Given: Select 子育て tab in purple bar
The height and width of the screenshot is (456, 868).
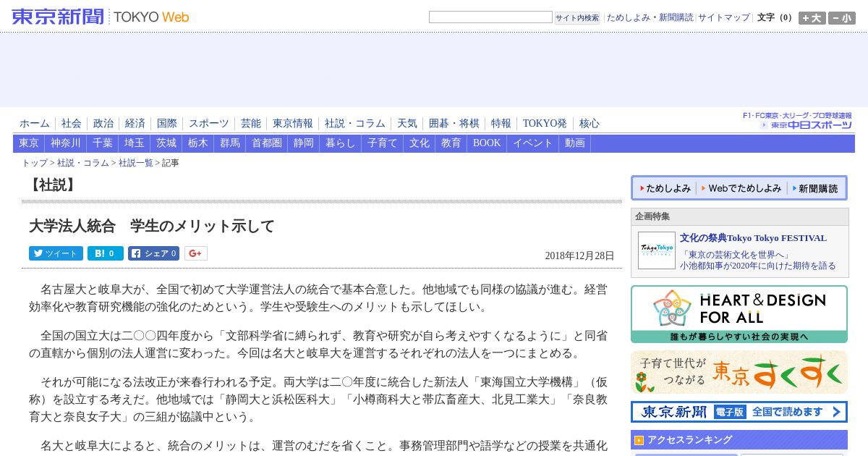Looking at the screenshot, I should point(383,143).
